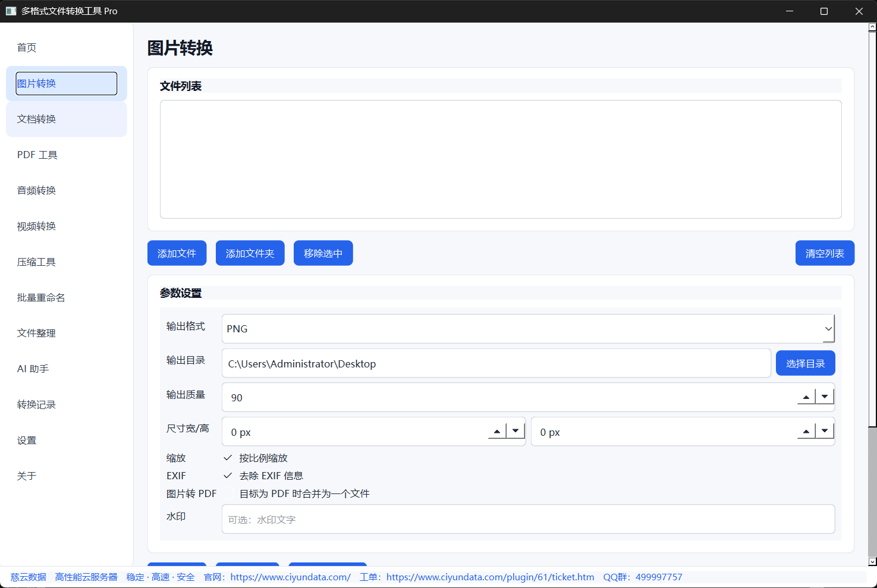This screenshot has height=588, width=877.
Task: Select 压缩工具 in the sidebar
Action: pyautogui.click(x=67, y=262)
